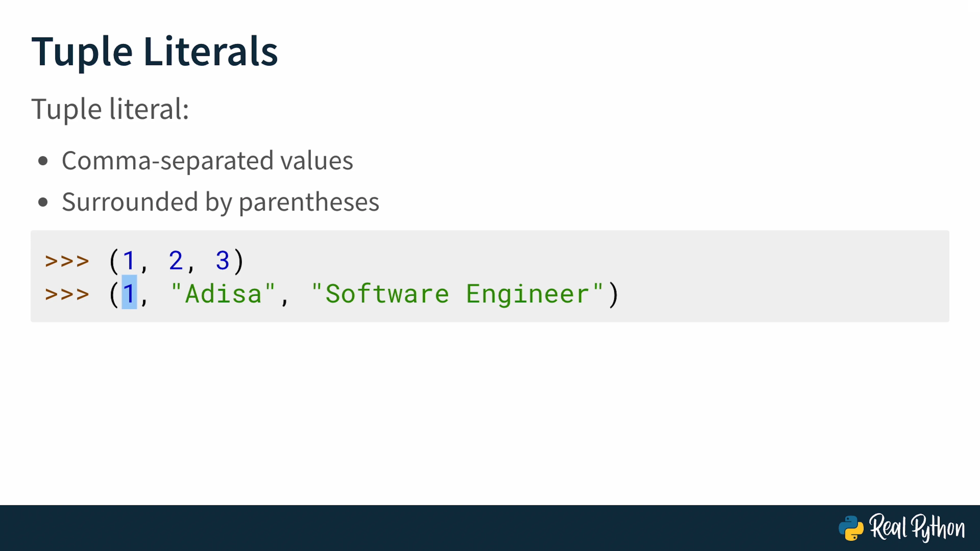
Task: Click the Comma-separated values bullet text
Action: tap(207, 160)
